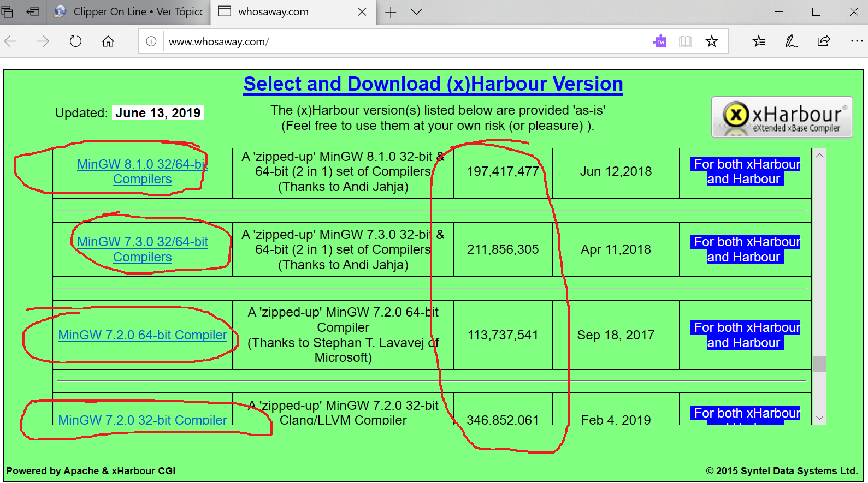Open MinGW 7.2.0 64-bit Compiler link
The height and width of the screenshot is (483, 868).
tap(143, 335)
